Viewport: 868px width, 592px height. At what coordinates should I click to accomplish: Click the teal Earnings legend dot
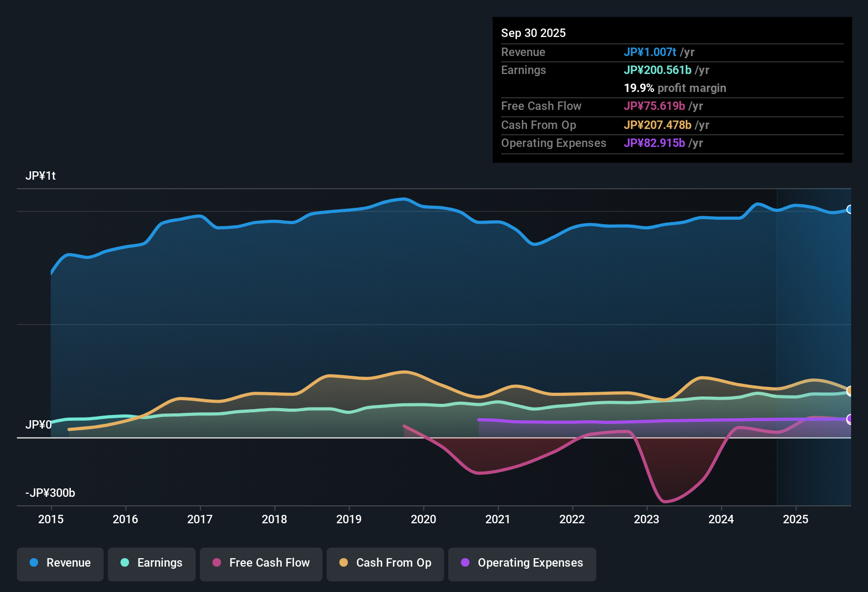125,563
